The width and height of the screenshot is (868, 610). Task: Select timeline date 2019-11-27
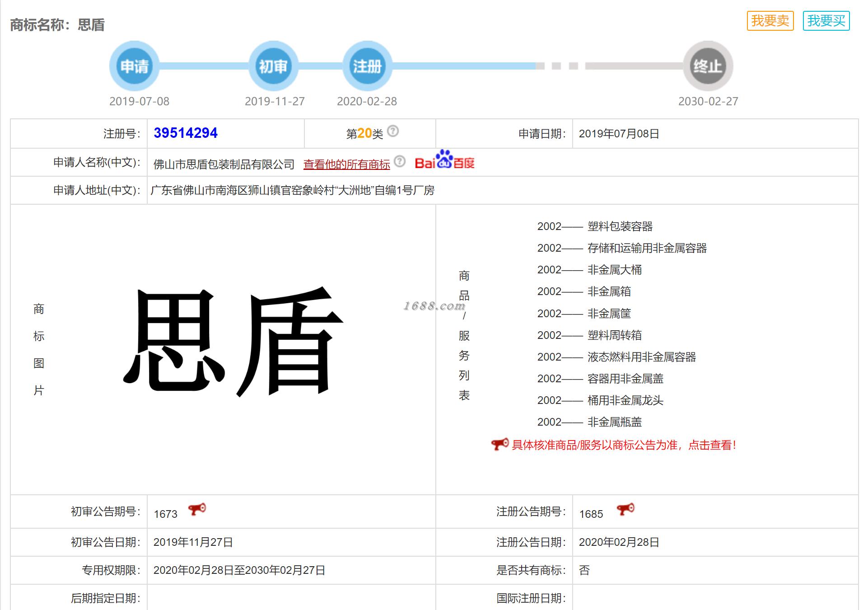[x=275, y=101]
